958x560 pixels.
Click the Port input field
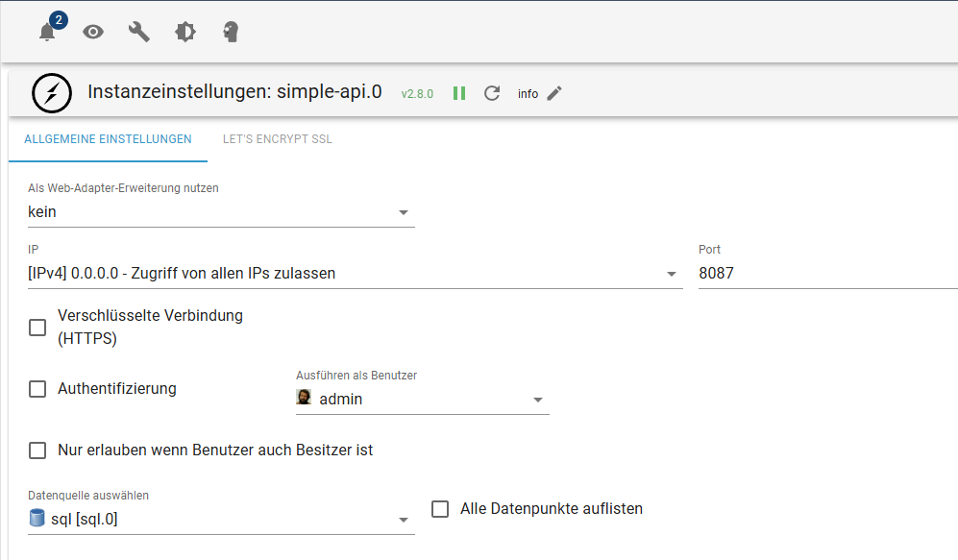(828, 274)
